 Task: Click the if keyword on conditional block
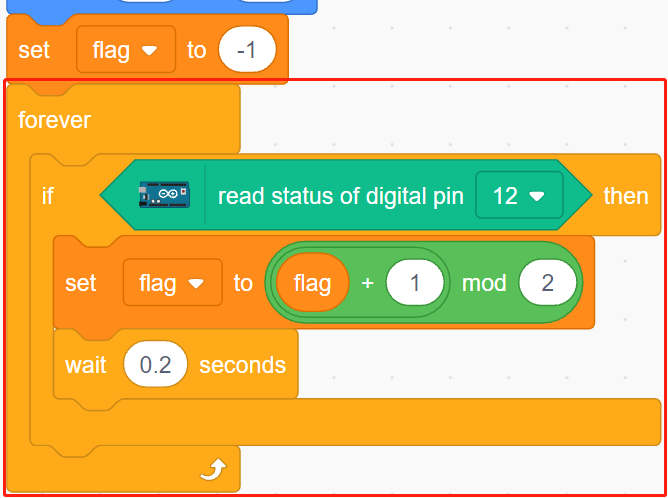[x=48, y=196]
